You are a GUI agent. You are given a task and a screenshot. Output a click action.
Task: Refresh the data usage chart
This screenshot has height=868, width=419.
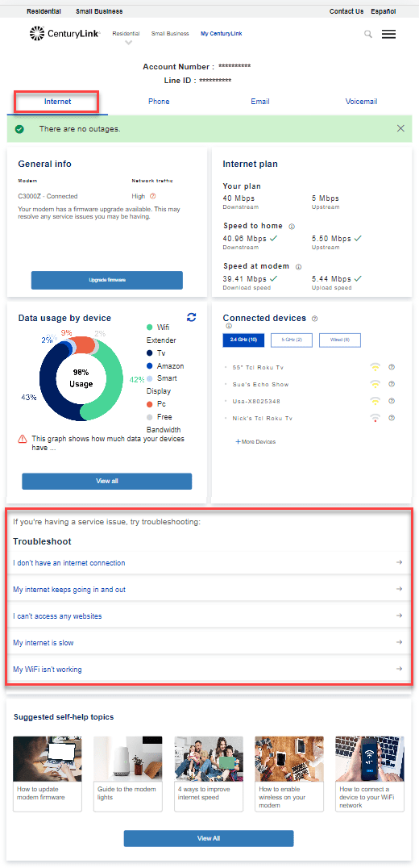191,317
